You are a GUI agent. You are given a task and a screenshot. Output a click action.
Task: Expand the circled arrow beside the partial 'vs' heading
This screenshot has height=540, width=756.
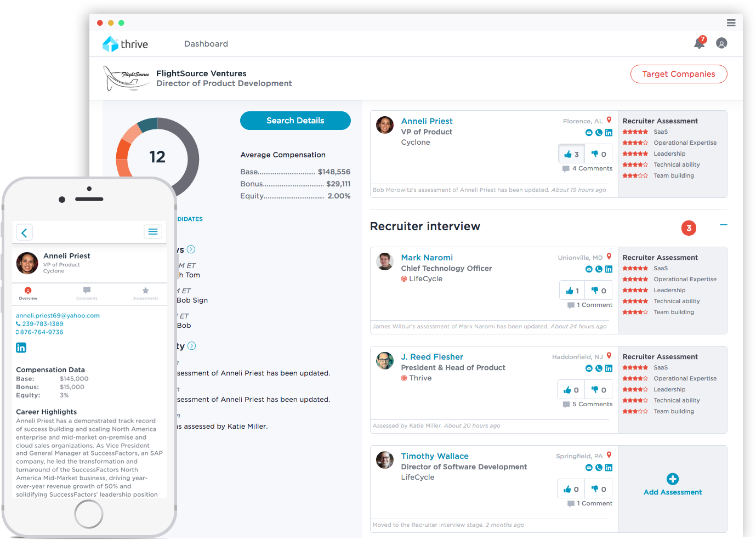(x=191, y=249)
